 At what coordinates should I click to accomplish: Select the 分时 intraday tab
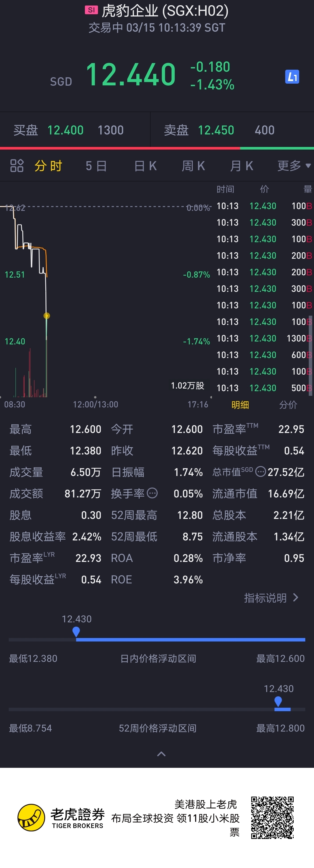pos(48,166)
